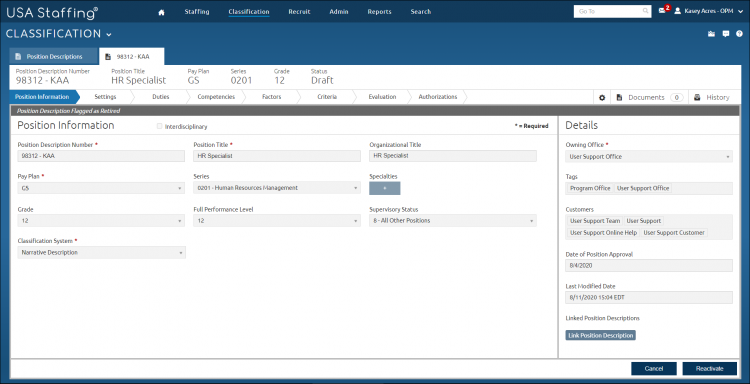750x384 pixels.
Task: Open the Recruit menu
Action: 299,12
